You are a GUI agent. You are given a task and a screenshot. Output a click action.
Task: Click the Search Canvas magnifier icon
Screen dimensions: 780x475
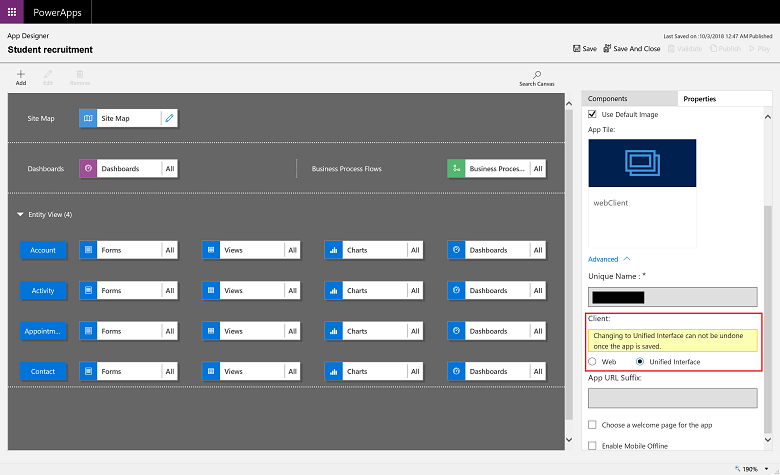click(x=537, y=75)
